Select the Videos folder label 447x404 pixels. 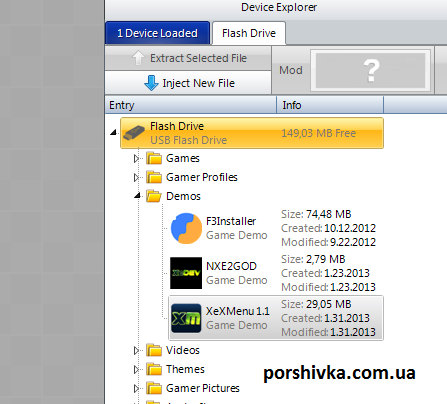(x=183, y=350)
